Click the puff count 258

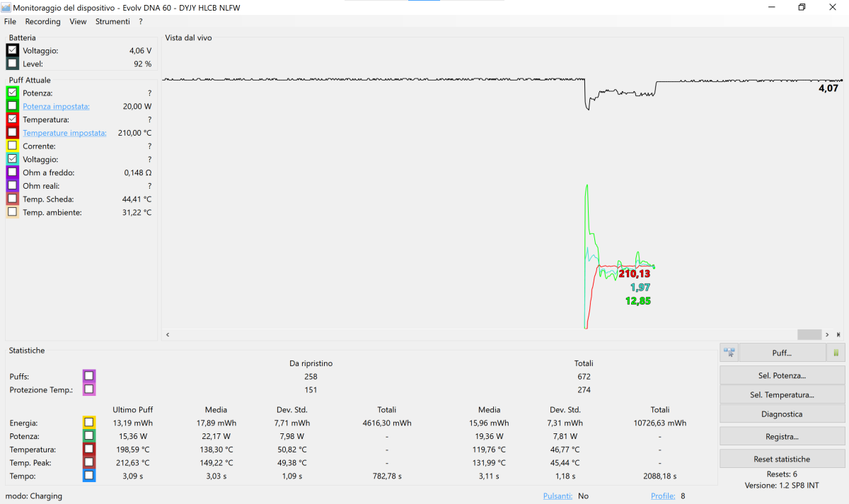point(311,376)
